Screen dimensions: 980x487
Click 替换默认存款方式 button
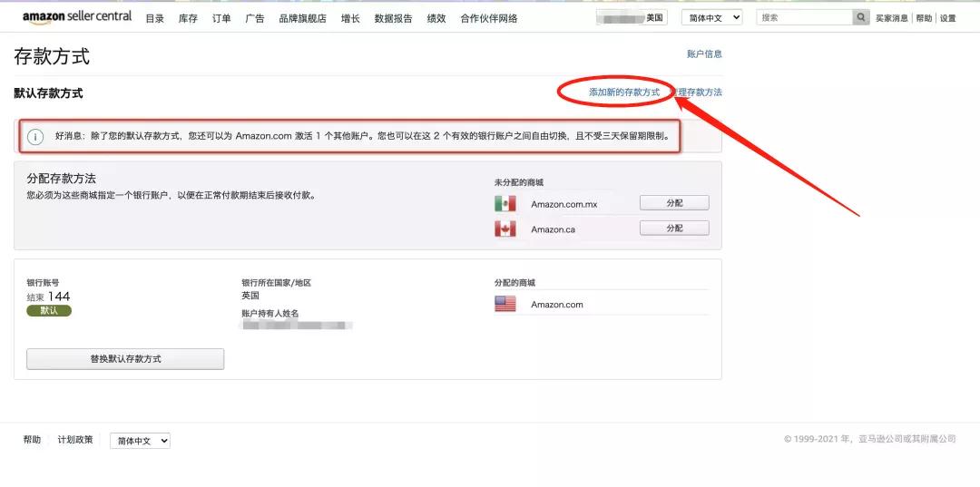pyautogui.click(x=125, y=359)
